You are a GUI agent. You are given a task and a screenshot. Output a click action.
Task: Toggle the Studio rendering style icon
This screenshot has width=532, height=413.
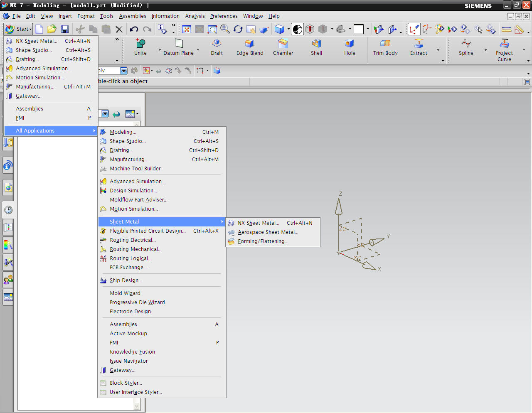[298, 29]
